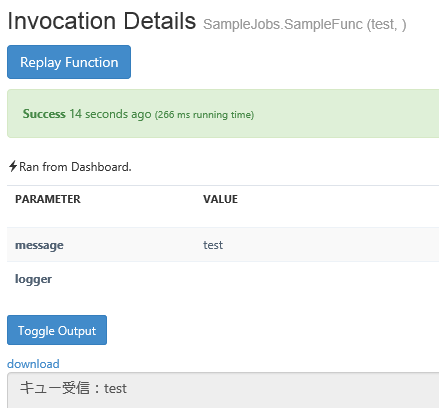Click the test value of message
The height and width of the screenshot is (408, 439).
(x=213, y=245)
